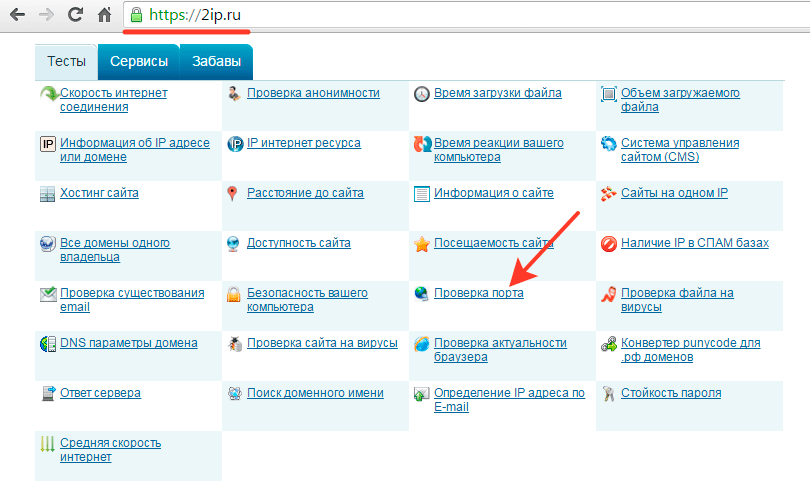The width and height of the screenshot is (810, 492).
Task: Switch to the Сервисы tab
Action: (x=139, y=61)
